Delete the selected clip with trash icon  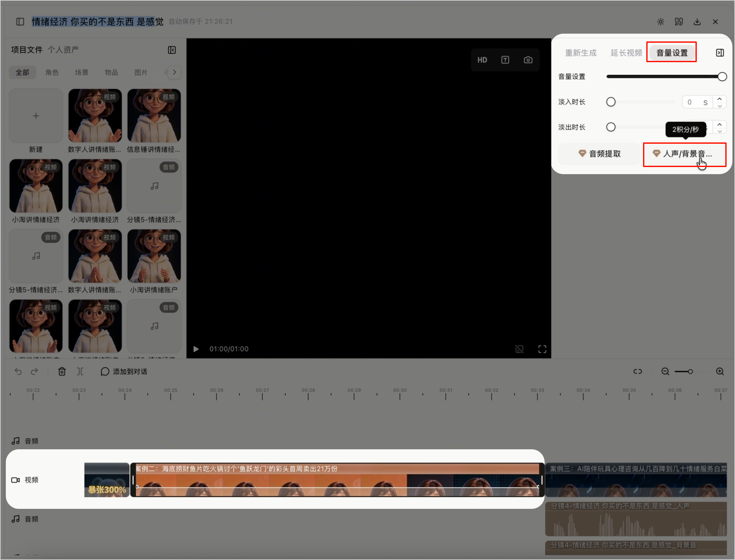pos(62,371)
